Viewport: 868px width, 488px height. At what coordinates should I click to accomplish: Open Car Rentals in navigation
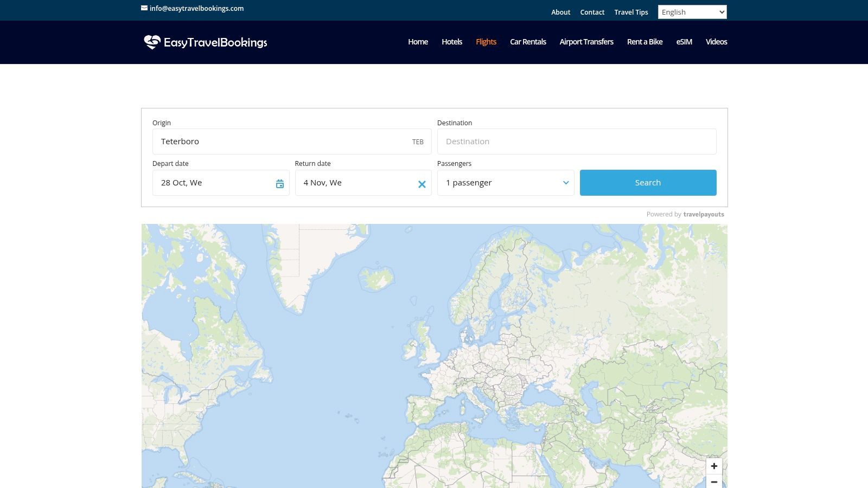click(x=528, y=42)
